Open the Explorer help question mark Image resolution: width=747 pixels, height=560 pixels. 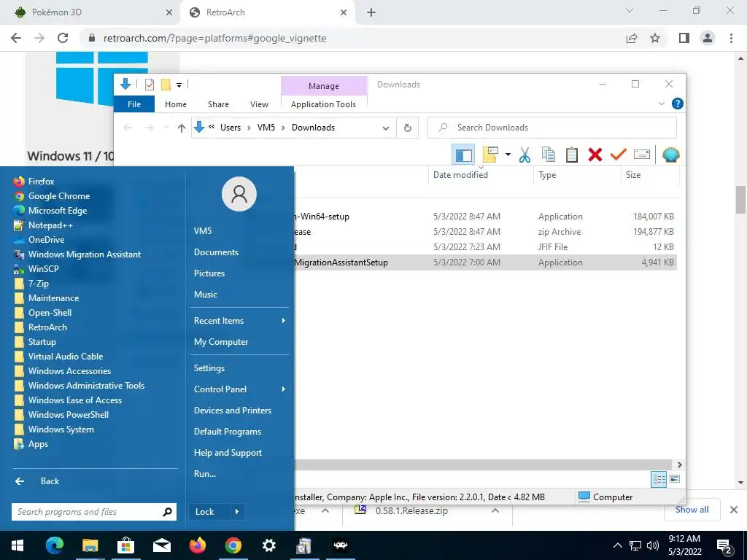coord(677,104)
